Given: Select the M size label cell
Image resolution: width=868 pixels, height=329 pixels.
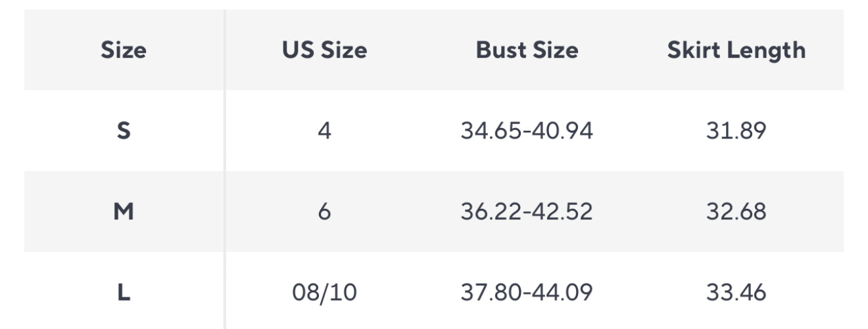Looking at the screenshot, I should (x=124, y=211).
